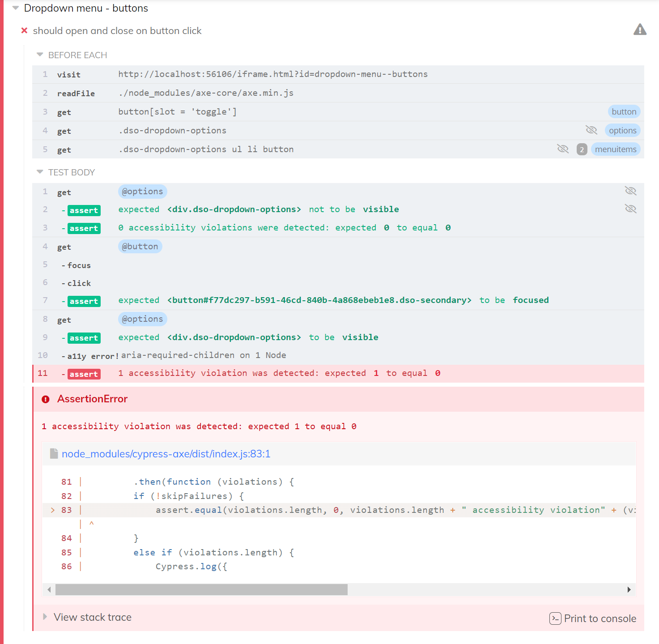Click code line 83 assert.equal in the code frame
This screenshot has height=644, width=659.
(x=339, y=510)
